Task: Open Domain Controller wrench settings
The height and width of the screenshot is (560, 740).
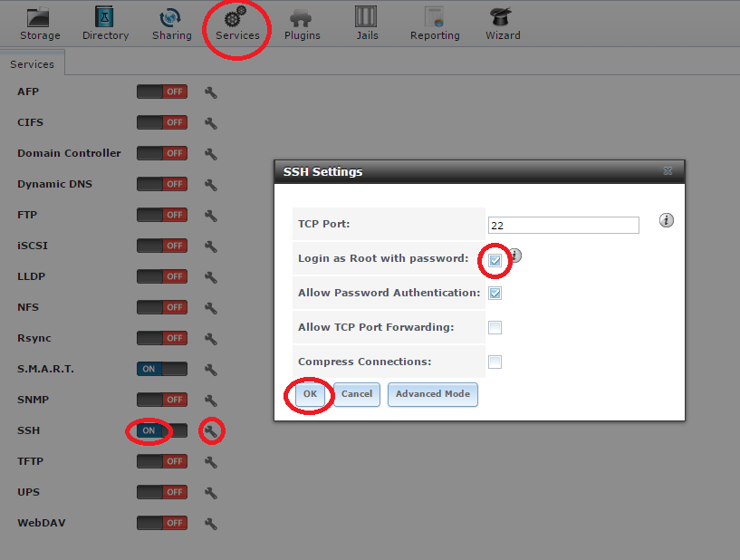Action: coord(211,154)
